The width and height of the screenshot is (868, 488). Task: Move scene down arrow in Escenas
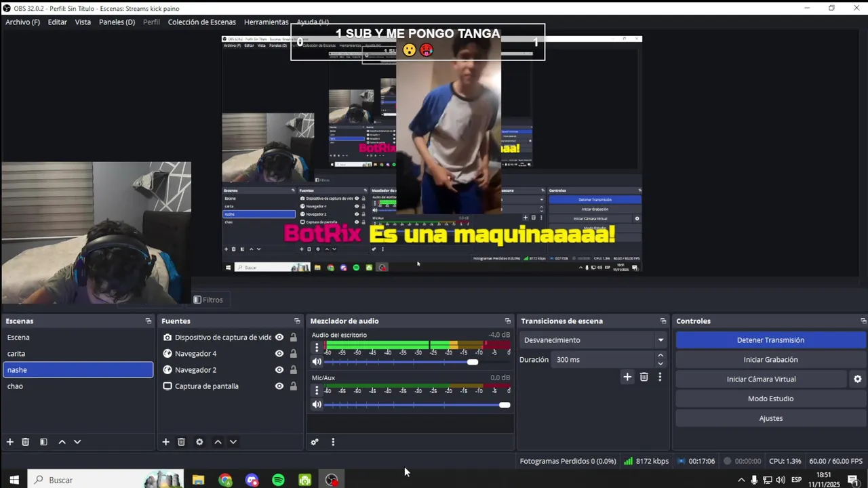(77, 442)
